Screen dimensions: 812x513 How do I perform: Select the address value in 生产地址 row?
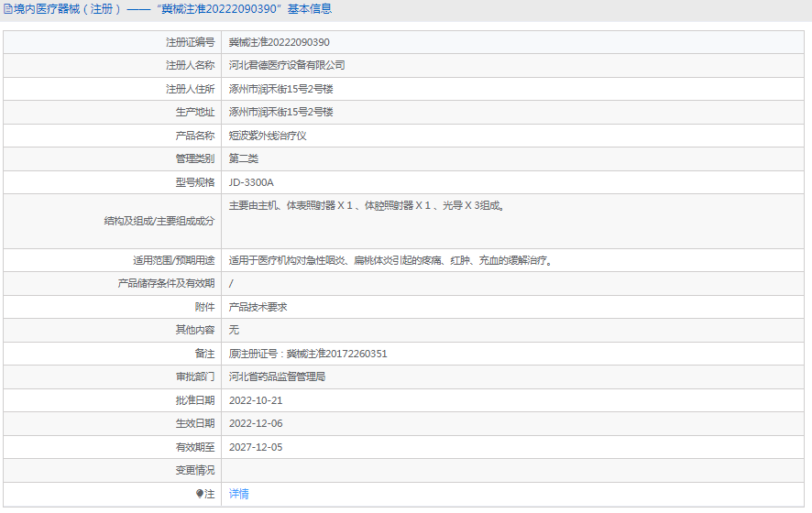[280, 112]
